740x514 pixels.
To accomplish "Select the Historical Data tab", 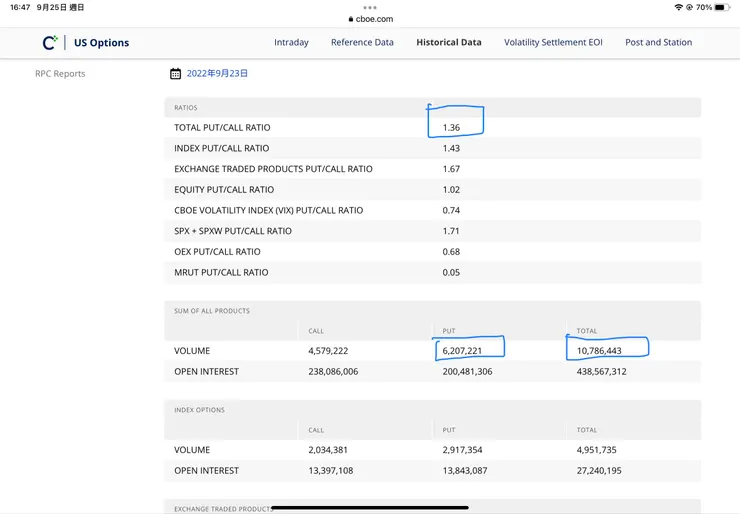I will [x=449, y=43].
